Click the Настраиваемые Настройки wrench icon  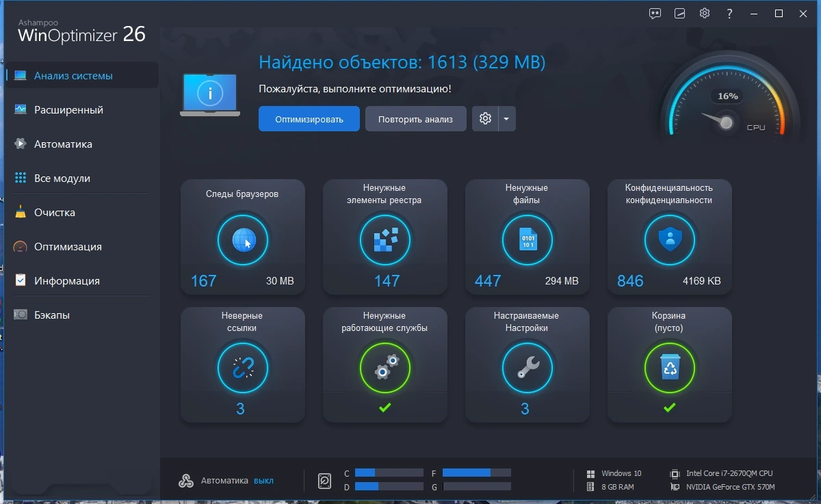(527, 369)
